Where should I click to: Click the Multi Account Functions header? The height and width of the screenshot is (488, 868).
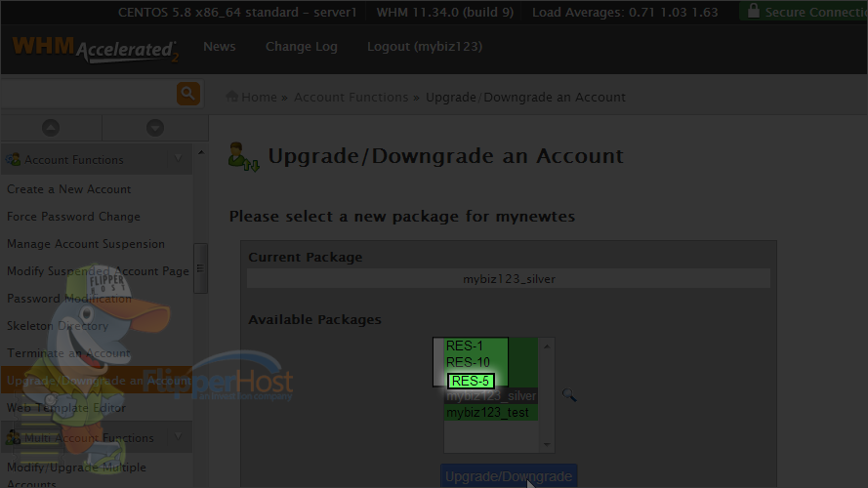tap(97, 437)
